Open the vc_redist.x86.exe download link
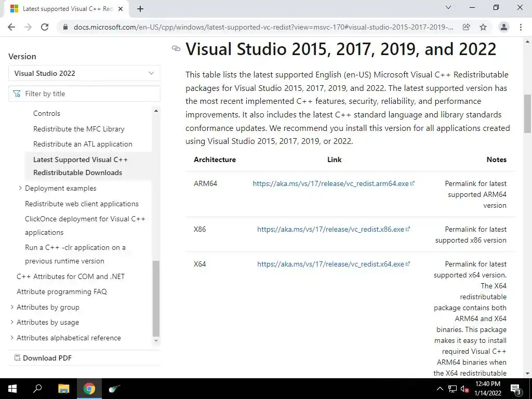 coord(331,229)
